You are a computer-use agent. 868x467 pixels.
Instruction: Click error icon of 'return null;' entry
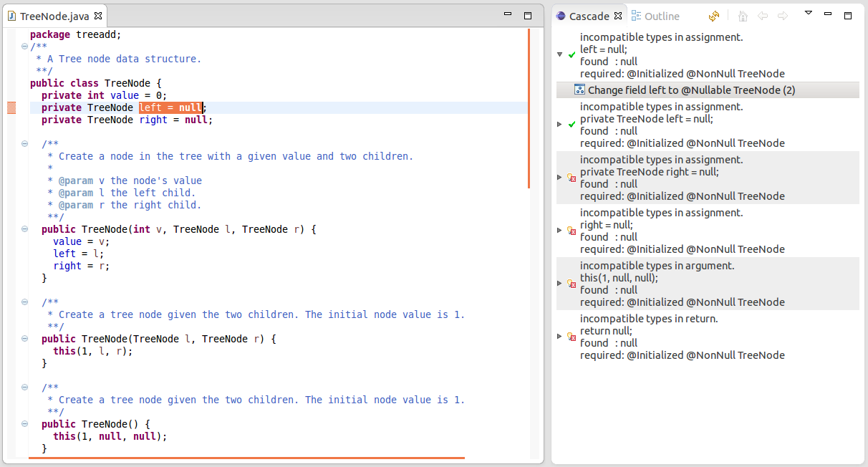tap(572, 337)
